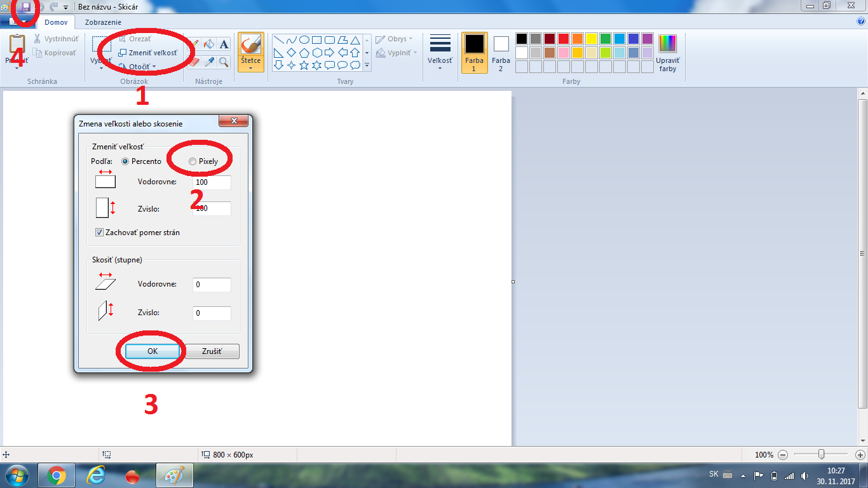The image size is (868, 488).
Task: Choose the red color swatch
Action: point(563,39)
